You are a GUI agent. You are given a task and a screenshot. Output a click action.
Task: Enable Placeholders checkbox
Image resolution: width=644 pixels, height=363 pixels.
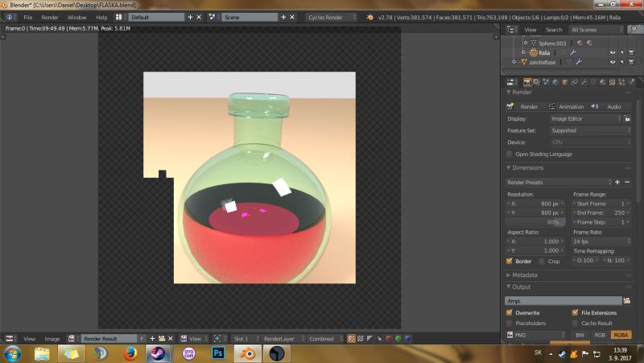510,324
